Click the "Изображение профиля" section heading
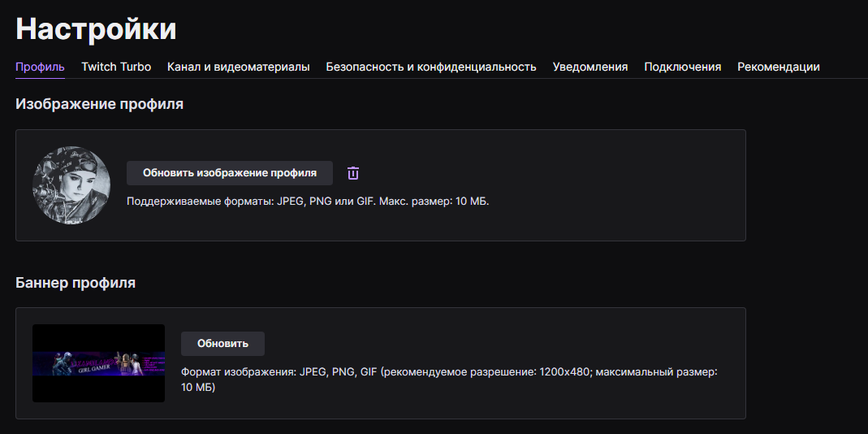The height and width of the screenshot is (434, 868). (x=99, y=104)
